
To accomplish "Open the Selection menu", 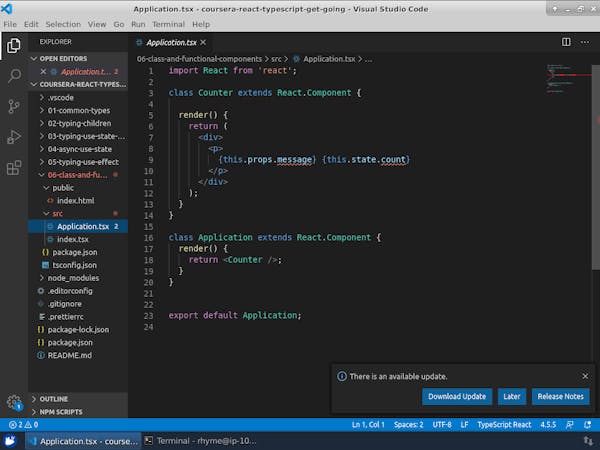I will click(x=63, y=24).
